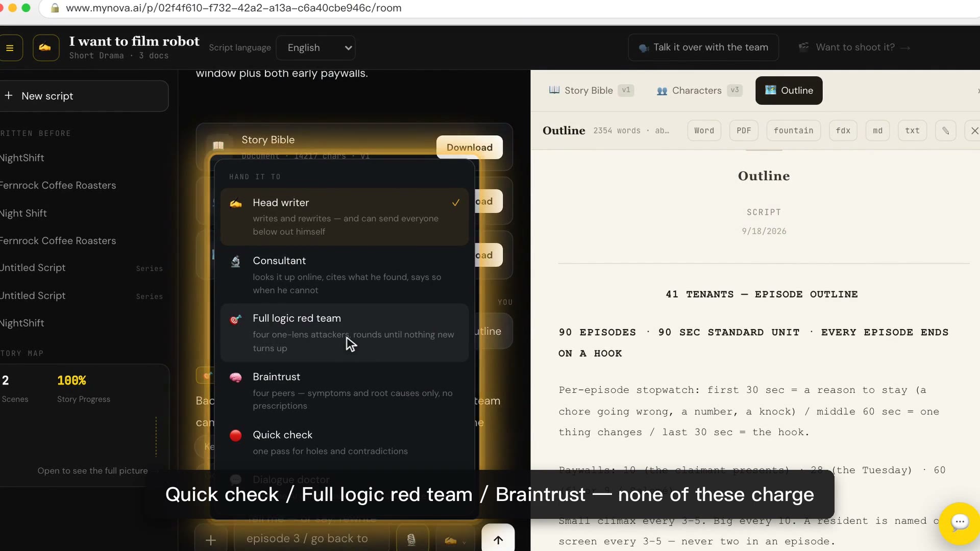Screen dimensions: 980x551
Task: Send message with the up arrow button
Action: click(498, 539)
